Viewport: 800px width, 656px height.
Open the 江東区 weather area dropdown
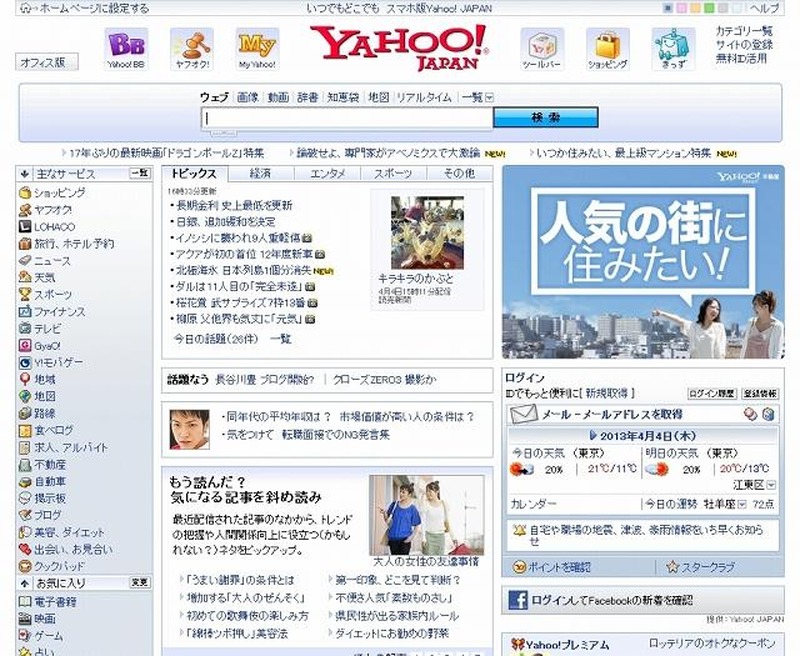click(772, 485)
